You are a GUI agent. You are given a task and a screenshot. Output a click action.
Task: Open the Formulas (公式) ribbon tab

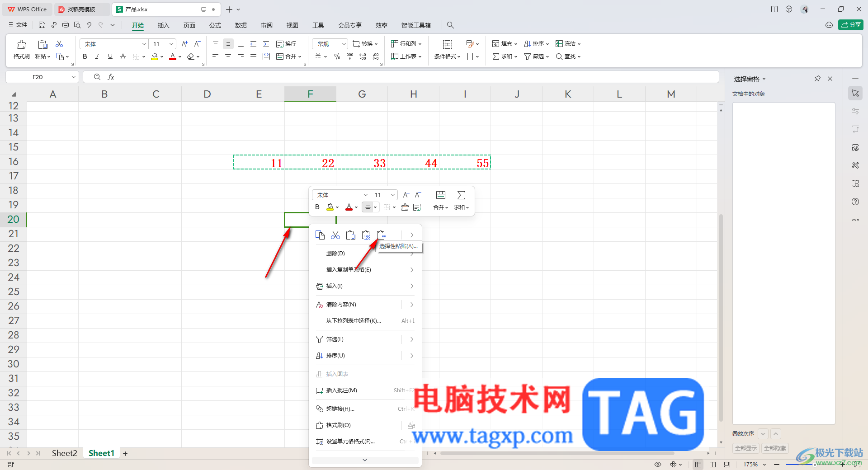215,25
